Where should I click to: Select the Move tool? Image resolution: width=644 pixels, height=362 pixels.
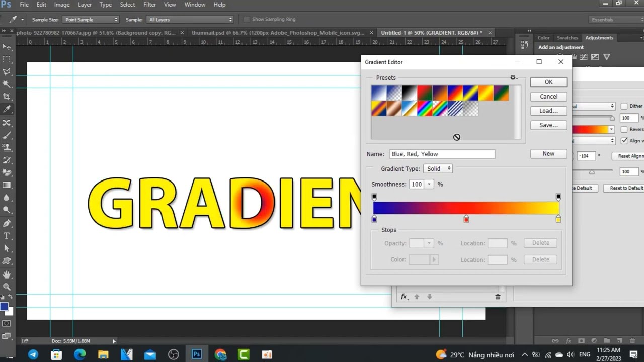(x=7, y=47)
